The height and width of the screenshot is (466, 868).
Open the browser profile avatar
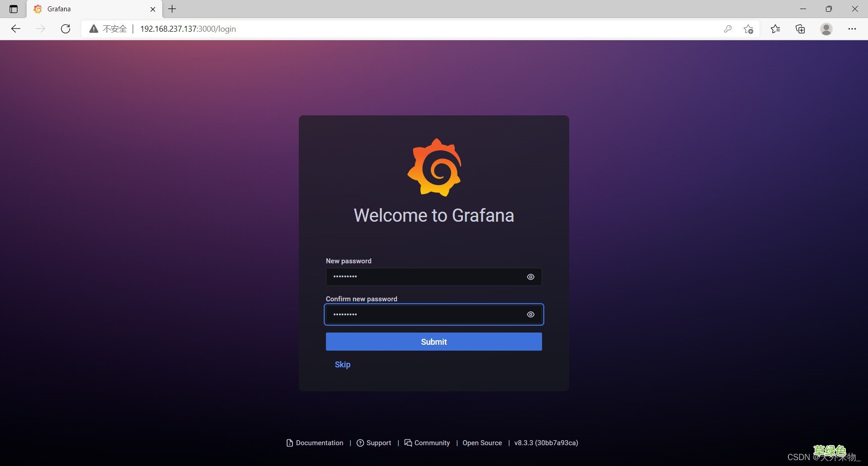pos(826,29)
